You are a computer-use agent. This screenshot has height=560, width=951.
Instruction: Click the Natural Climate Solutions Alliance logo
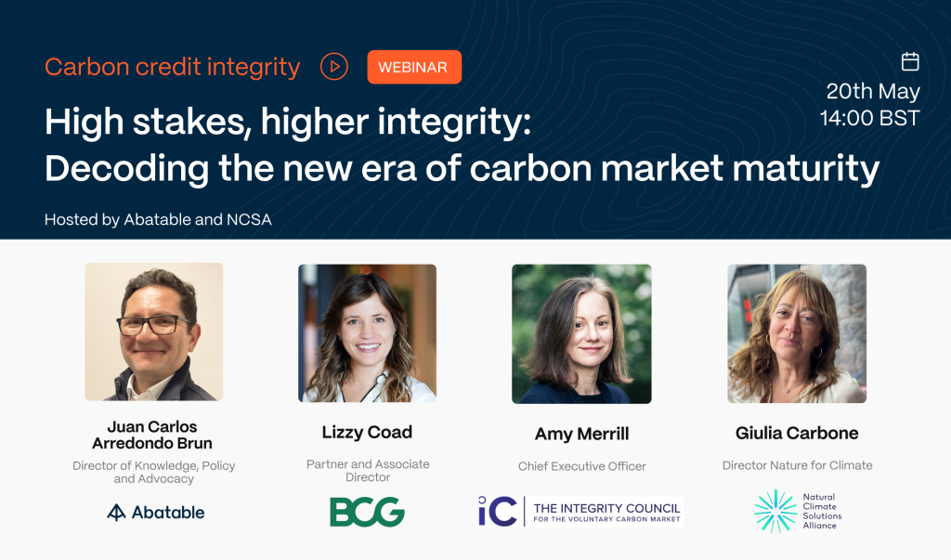tap(796, 511)
